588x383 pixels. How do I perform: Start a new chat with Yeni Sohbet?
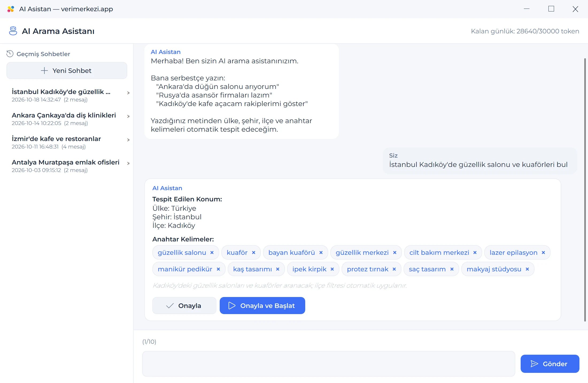(x=67, y=71)
